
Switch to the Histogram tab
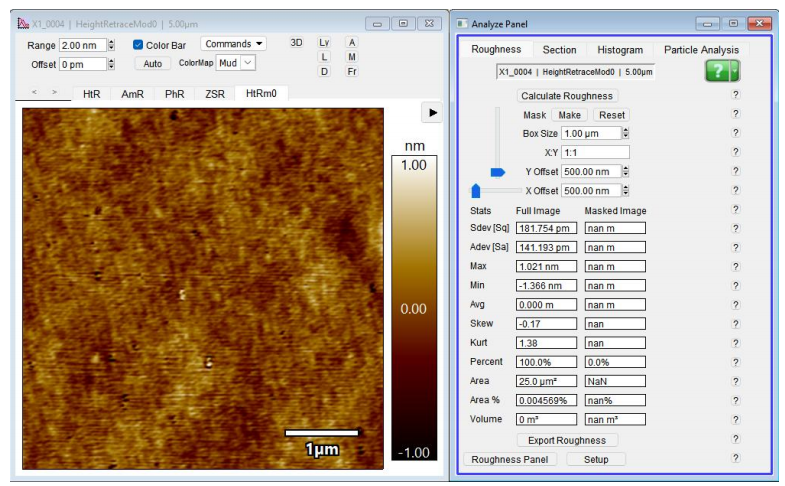click(x=620, y=50)
